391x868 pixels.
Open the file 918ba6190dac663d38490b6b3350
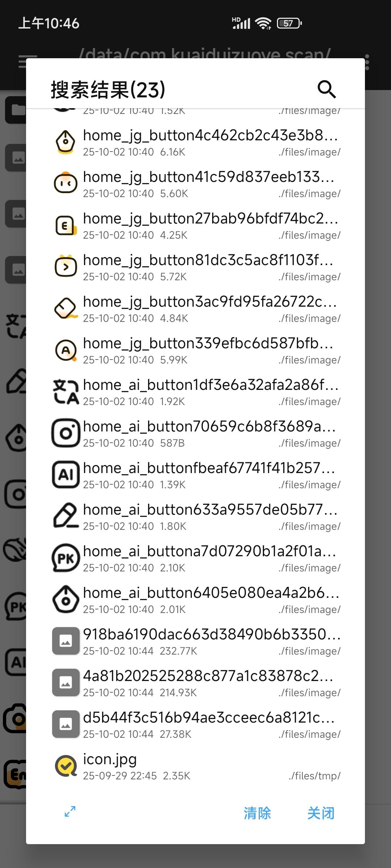coord(195,641)
